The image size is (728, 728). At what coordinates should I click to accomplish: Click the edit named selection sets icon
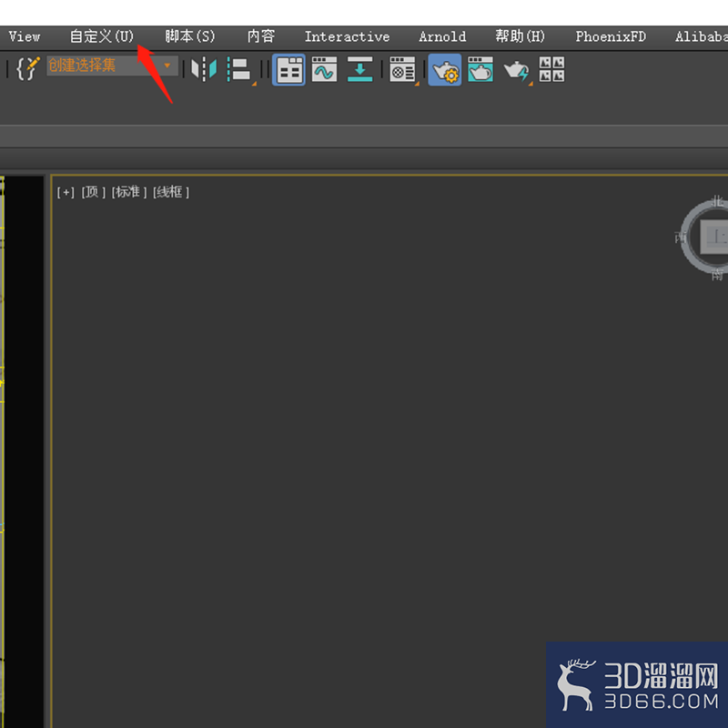point(28,69)
